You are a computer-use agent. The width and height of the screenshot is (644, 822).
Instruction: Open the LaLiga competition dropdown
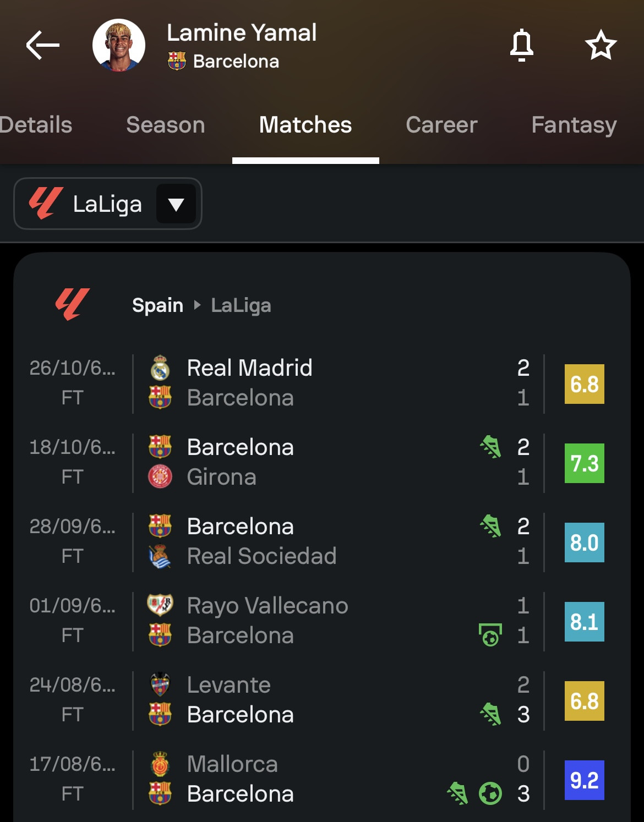coord(107,204)
